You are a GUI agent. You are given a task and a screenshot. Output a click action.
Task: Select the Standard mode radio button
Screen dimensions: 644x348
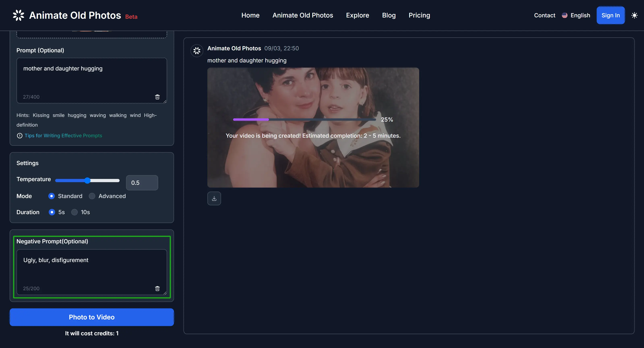(x=51, y=196)
